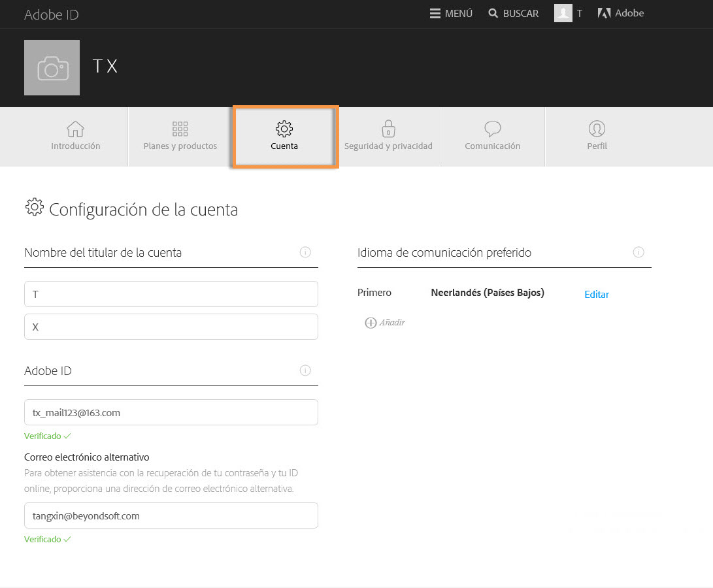Image resolution: width=713 pixels, height=588 pixels.
Task: Click Editar next to Neerlandés language
Action: [x=597, y=294]
